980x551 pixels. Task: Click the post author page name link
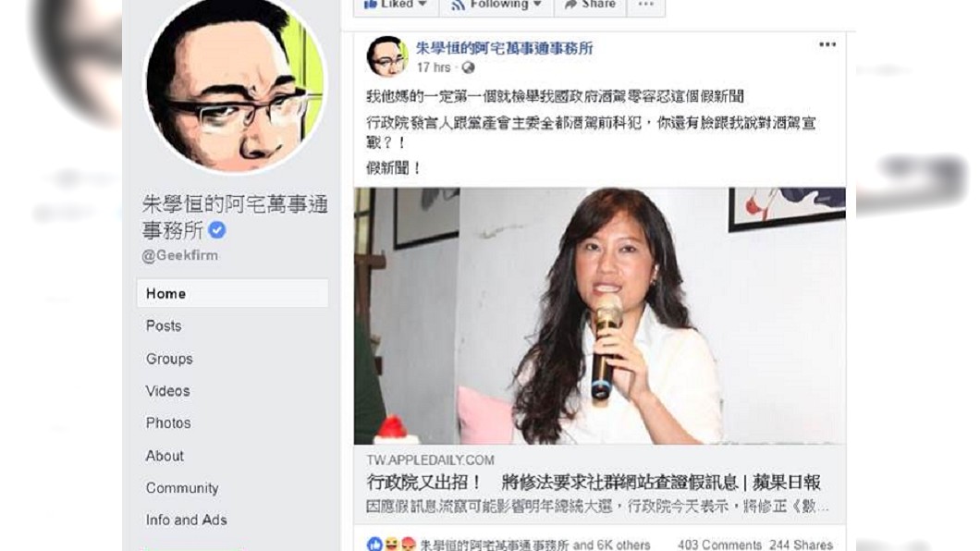coord(505,48)
